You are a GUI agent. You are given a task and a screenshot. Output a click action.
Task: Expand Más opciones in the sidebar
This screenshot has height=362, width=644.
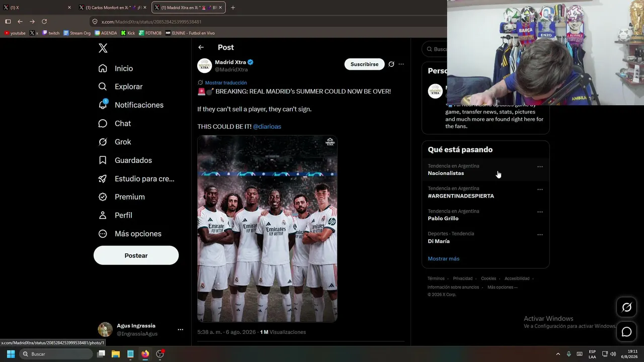(130, 233)
